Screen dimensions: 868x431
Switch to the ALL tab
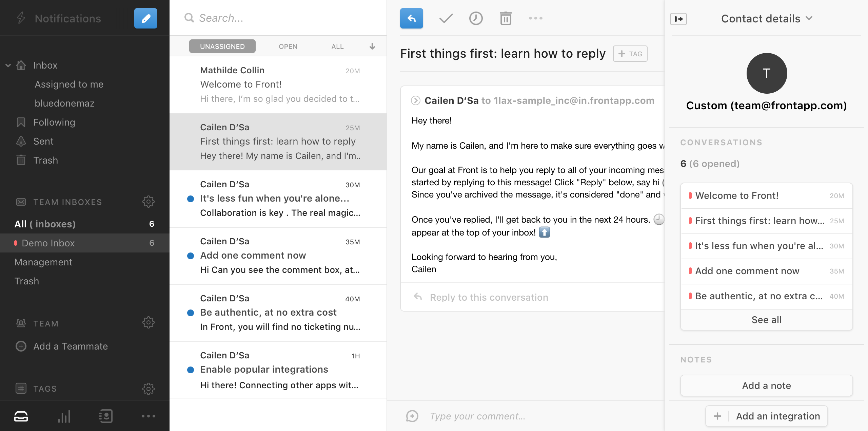point(337,46)
